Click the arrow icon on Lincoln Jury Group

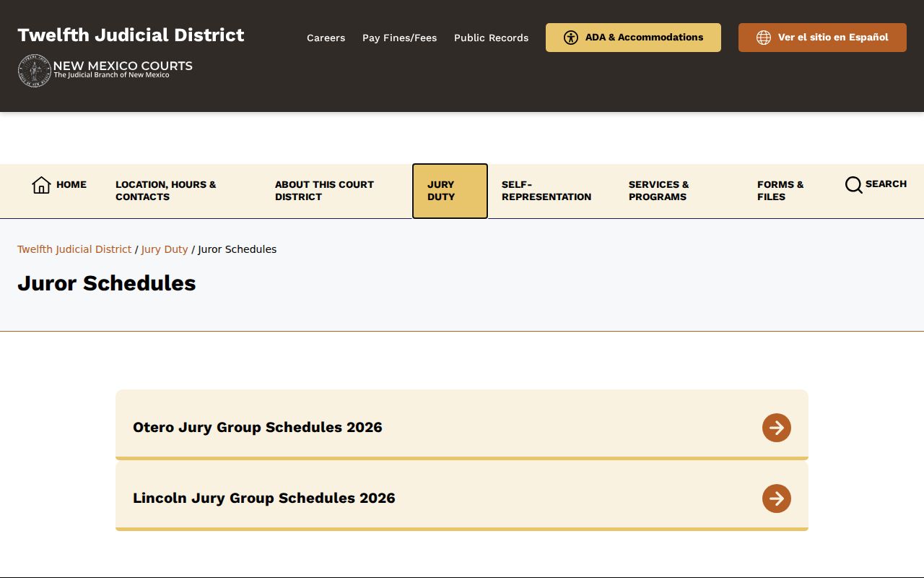[x=777, y=499]
